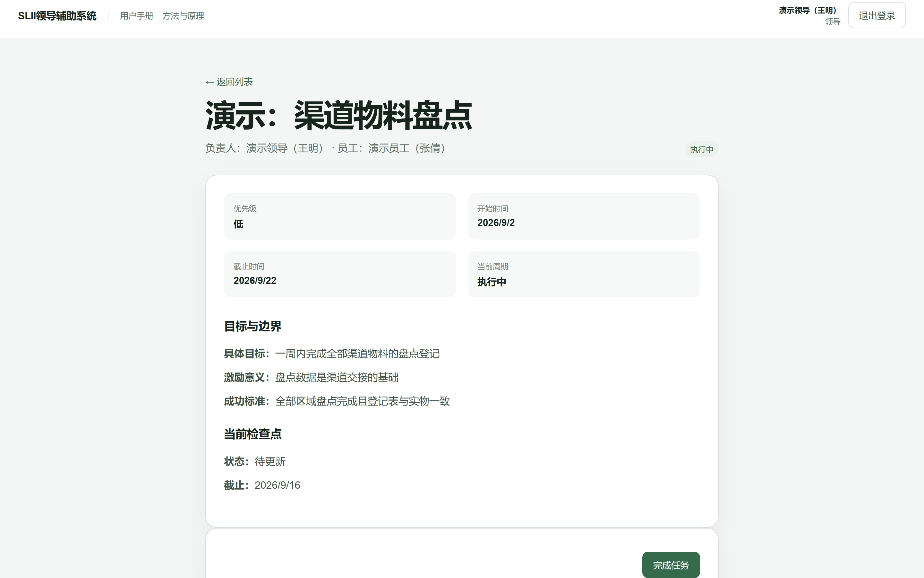Click the 完成任务 button
Viewport: 924px width, 578px height.
coord(671,565)
